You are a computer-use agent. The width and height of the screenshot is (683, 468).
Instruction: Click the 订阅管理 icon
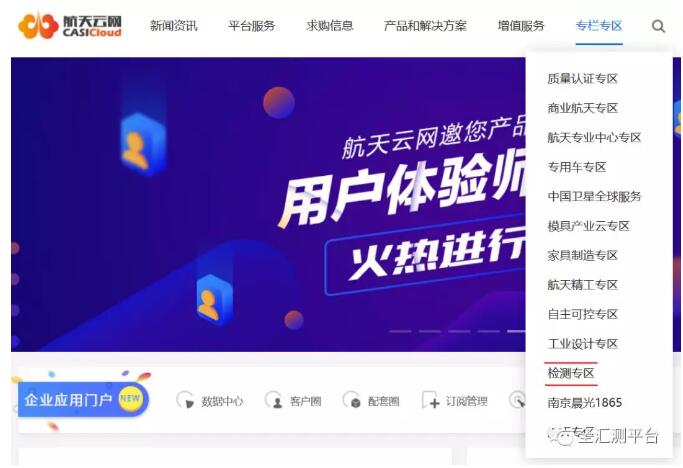click(x=430, y=400)
